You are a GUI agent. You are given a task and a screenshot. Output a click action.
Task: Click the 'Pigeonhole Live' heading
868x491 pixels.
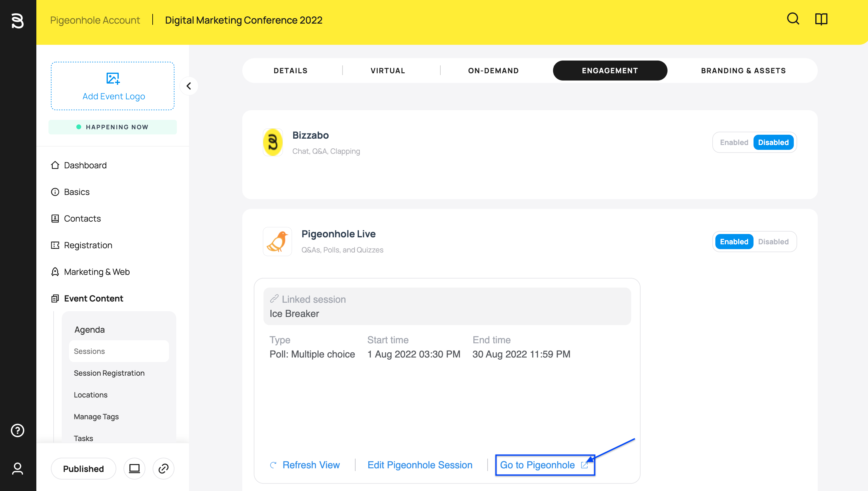(x=338, y=234)
